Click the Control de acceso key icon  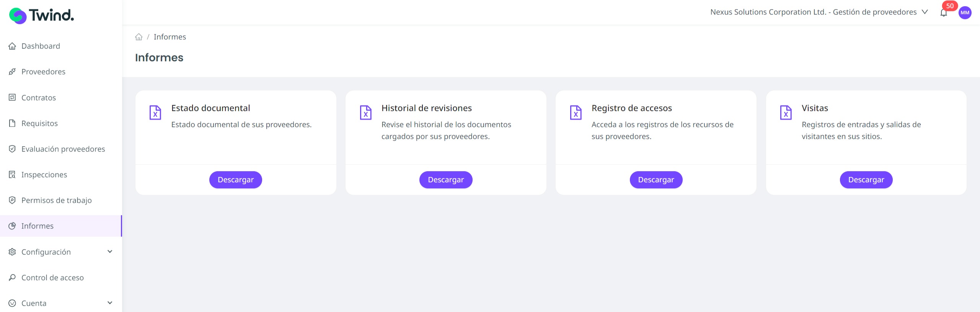click(12, 277)
